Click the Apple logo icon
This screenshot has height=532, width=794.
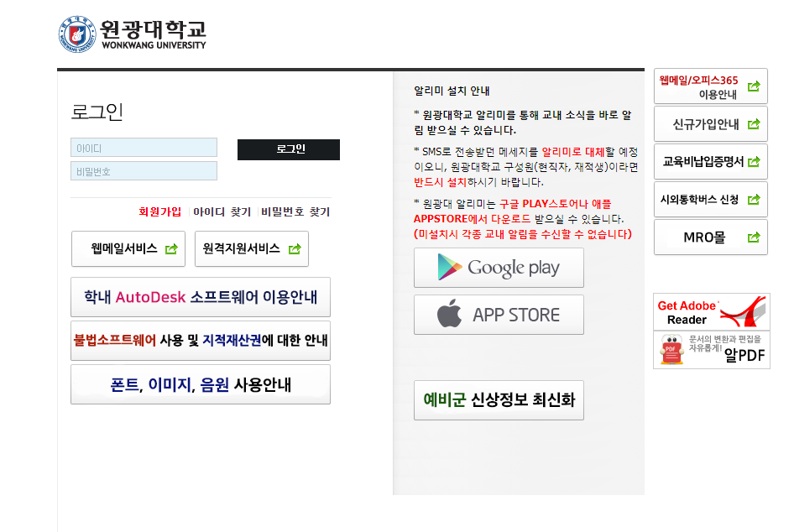pyautogui.click(x=449, y=313)
